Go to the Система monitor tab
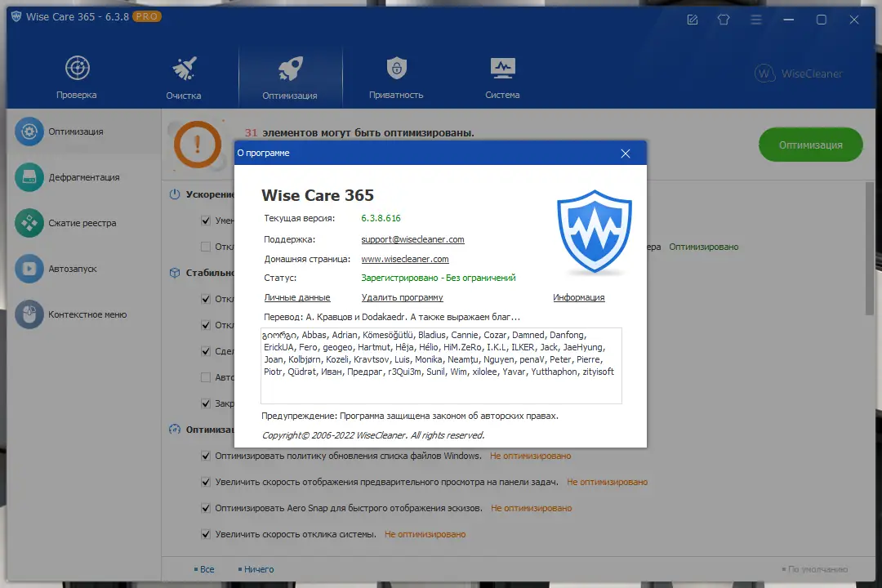The image size is (882, 588). [502, 78]
